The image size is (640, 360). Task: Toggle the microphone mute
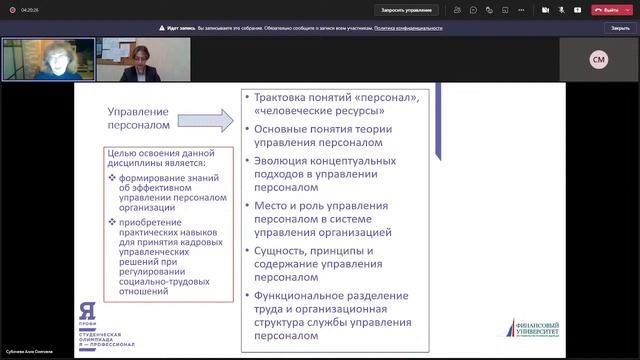pos(562,10)
